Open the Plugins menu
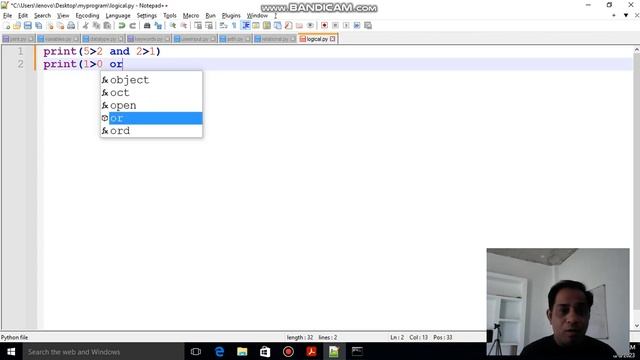Screen dimensions: 640x360 pos(231,16)
